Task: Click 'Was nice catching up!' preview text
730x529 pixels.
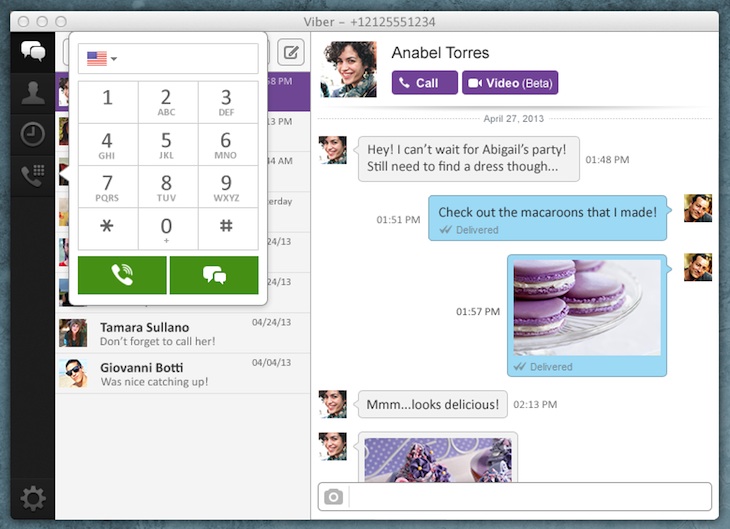Action: point(154,382)
